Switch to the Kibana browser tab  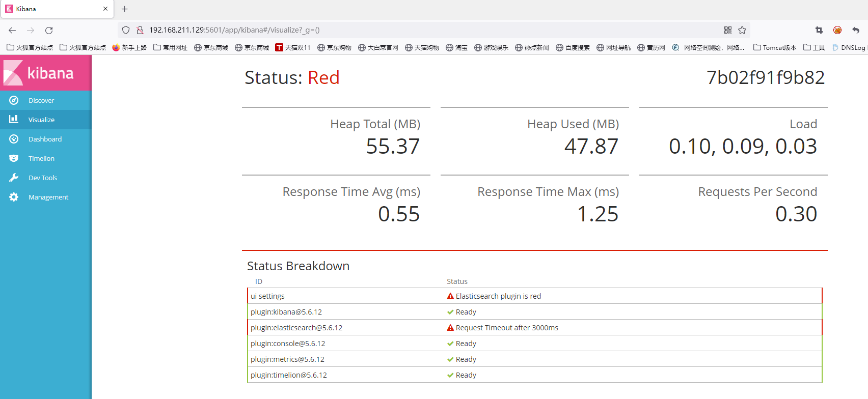(x=57, y=9)
